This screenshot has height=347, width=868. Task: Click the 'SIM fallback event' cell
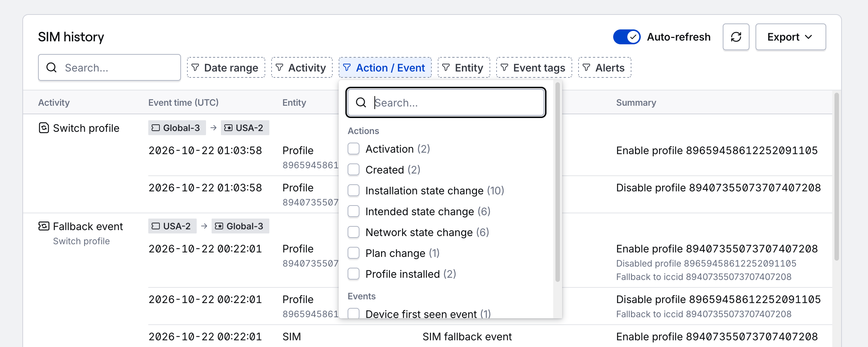click(x=467, y=337)
